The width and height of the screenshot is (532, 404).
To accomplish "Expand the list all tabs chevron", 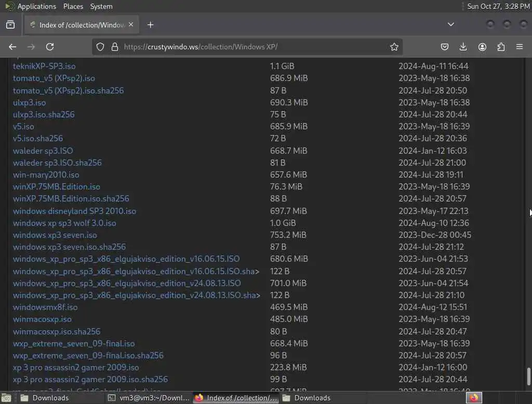I will point(450,24).
